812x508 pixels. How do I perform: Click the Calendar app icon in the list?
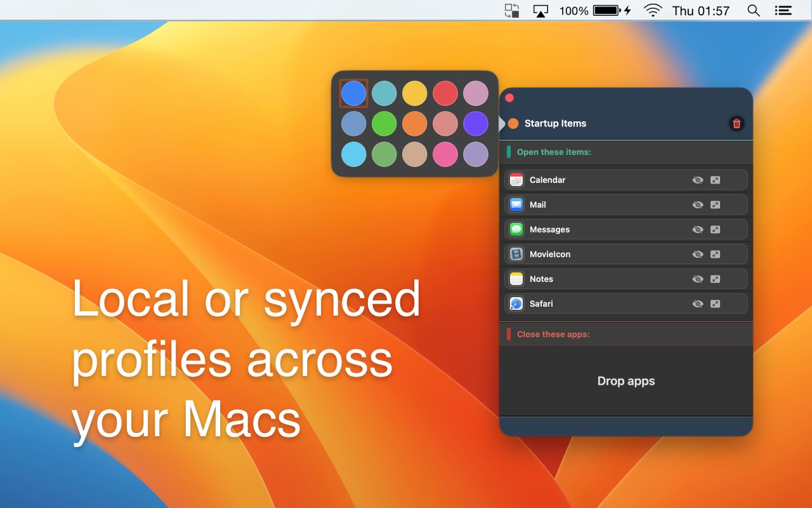click(516, 180)
